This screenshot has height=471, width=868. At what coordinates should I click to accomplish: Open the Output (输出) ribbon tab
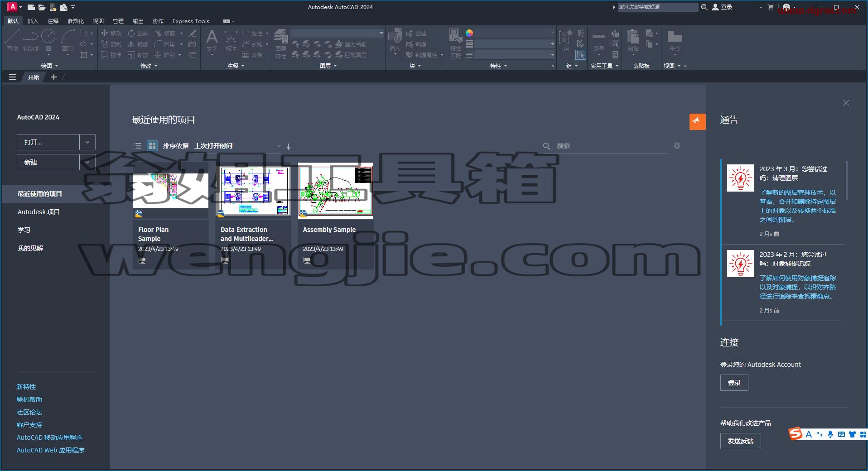[138, 21]
